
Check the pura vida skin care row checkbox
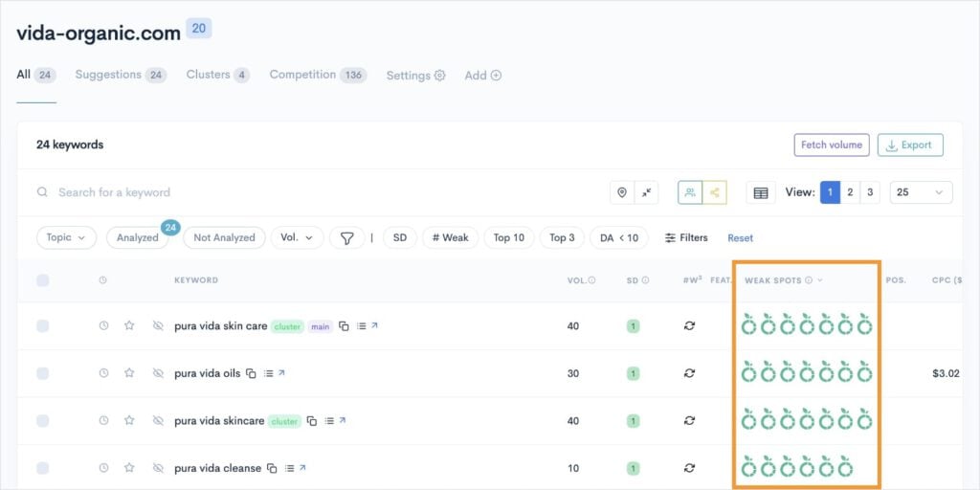42,325
